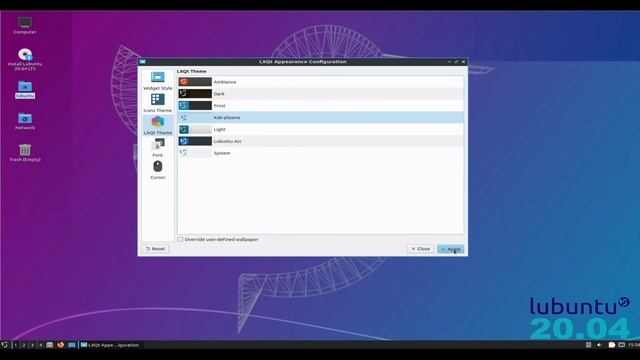Select the Kde-plasma theme row
640x360 pixels.
click(x=320, y=118)
